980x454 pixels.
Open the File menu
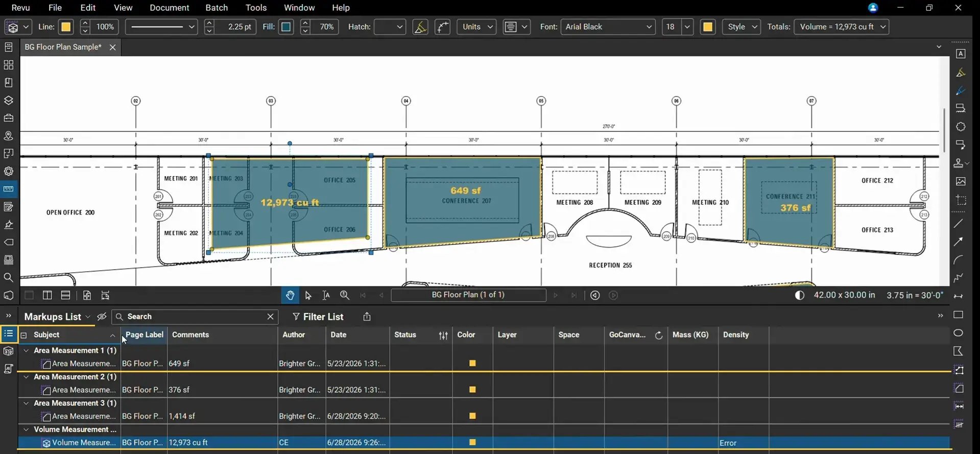(x=55, y=8)
